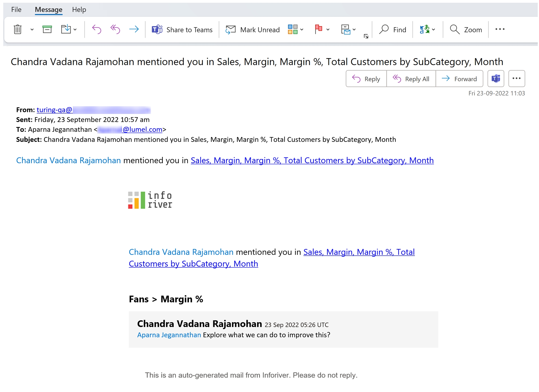
Task: Click the toolbar Reply All icon
Action: [115, 30]
